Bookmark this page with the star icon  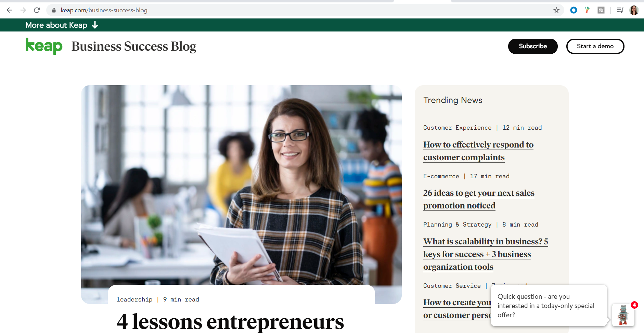click(556, 10)
